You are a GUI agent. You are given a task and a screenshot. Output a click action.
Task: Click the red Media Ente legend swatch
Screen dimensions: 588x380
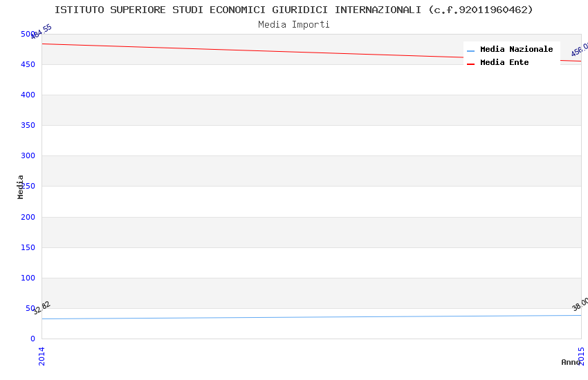click(x=470, y=64)
